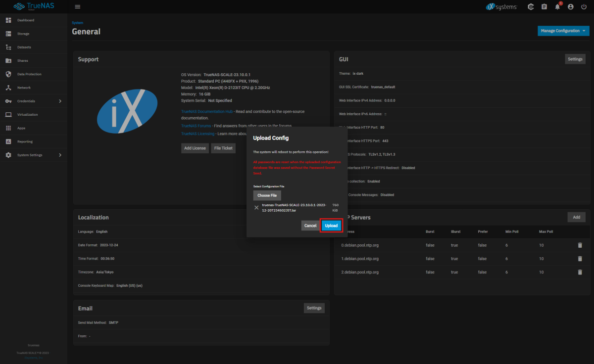The width and height of the screenshot is (594, 364).
Task: Select the 0.debian.pool.ntp.org address
Action: coord(360,245)
